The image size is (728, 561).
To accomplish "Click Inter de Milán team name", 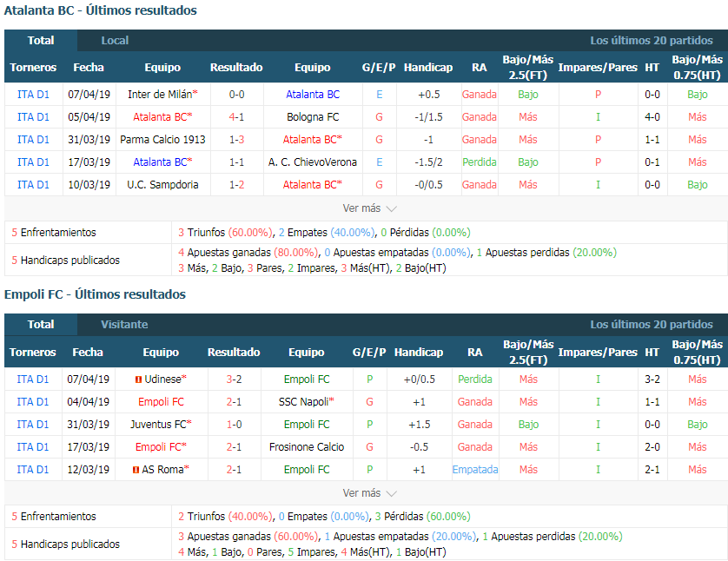I will tap(160, 94).
